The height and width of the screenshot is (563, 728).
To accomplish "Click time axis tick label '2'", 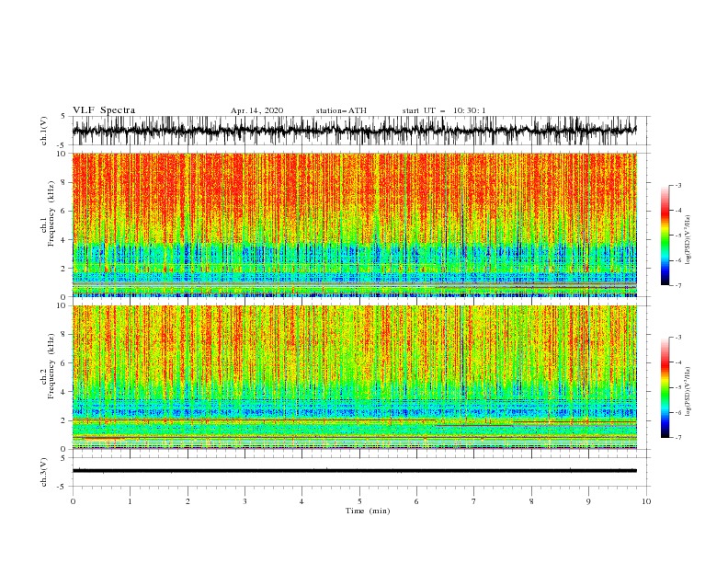I will click(x=188, y=501).
